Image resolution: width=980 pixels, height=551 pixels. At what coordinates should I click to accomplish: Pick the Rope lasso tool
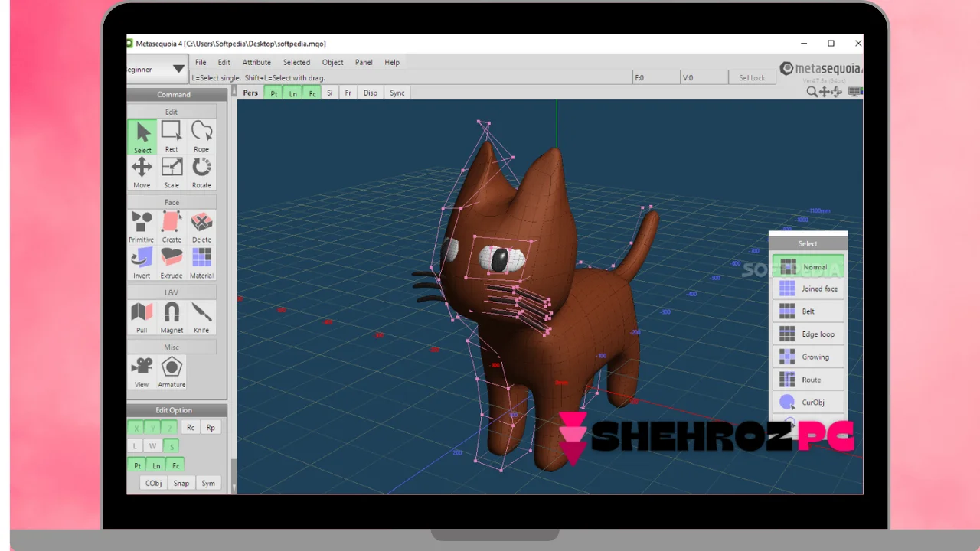pyautogui.click(x=201, y=137)
